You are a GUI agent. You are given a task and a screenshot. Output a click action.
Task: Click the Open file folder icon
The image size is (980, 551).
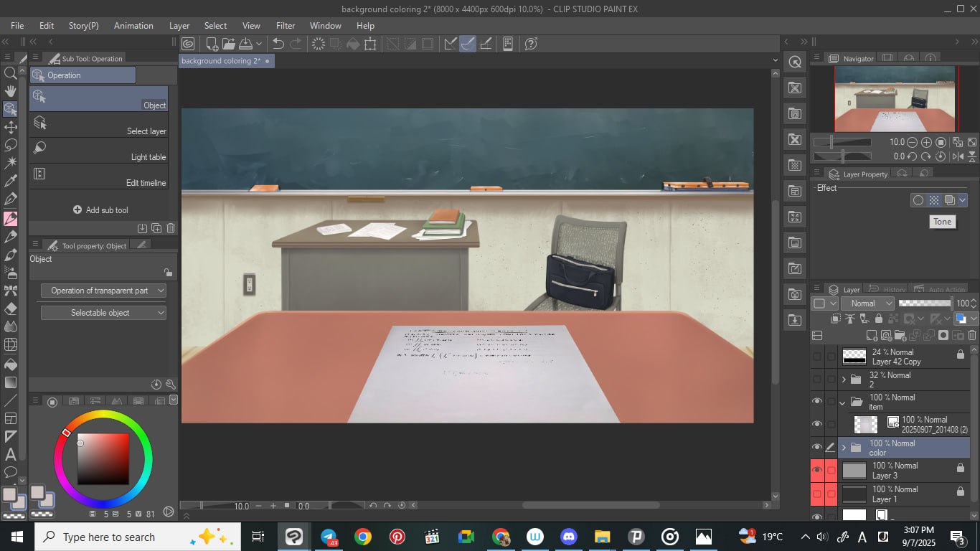[x=229, y=44]
